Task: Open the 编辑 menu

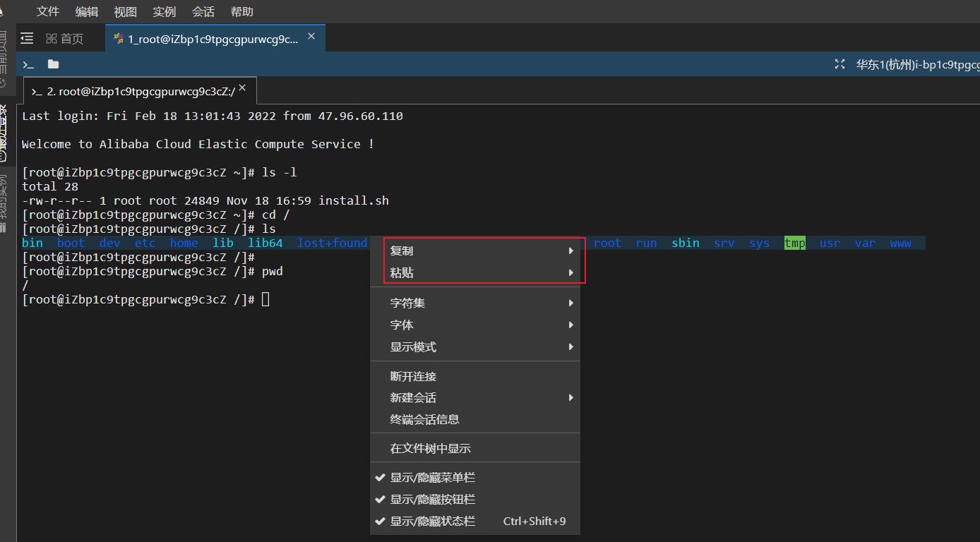Action: click(87, 12)
